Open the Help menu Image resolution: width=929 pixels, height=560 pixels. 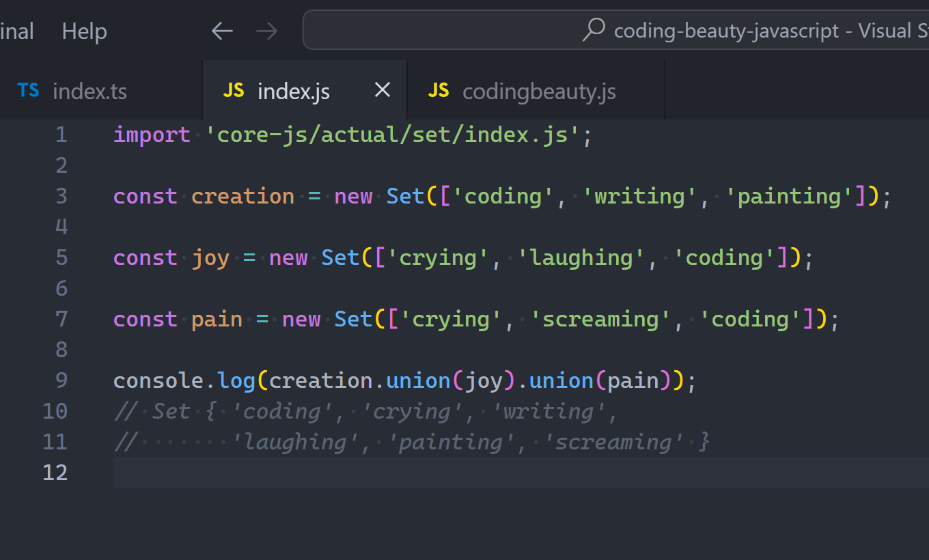point(84,31)
